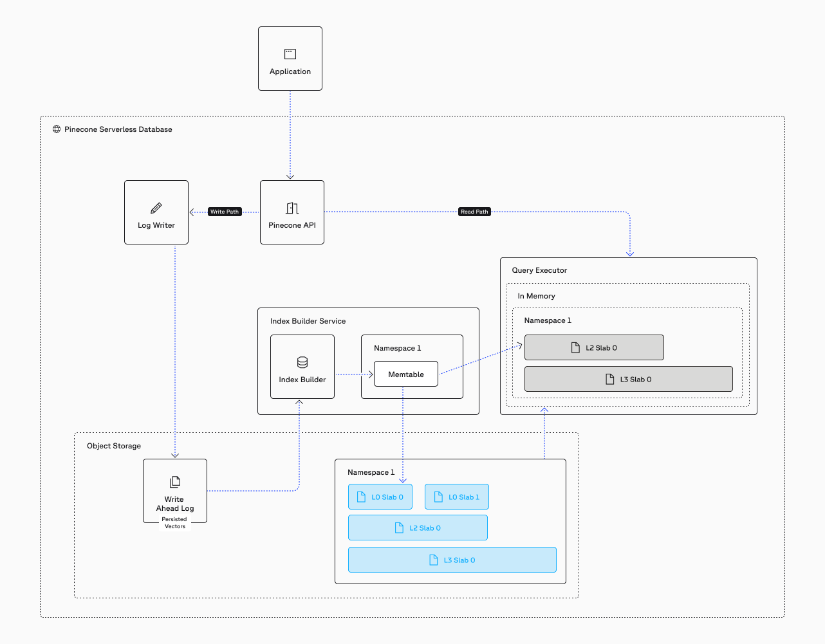Click the file icon in L0 Slab 0
The height and width of the screenshot is (644, 825).
(362, 497)
